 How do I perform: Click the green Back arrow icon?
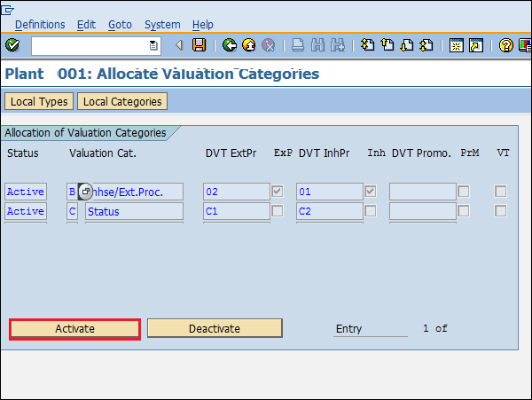coord(230,45)
